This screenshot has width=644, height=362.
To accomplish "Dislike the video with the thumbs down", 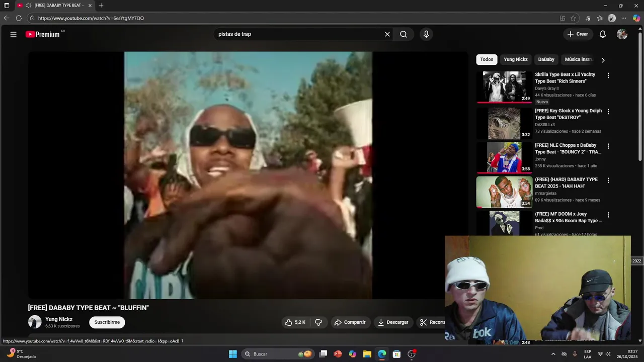I will 318,322.
